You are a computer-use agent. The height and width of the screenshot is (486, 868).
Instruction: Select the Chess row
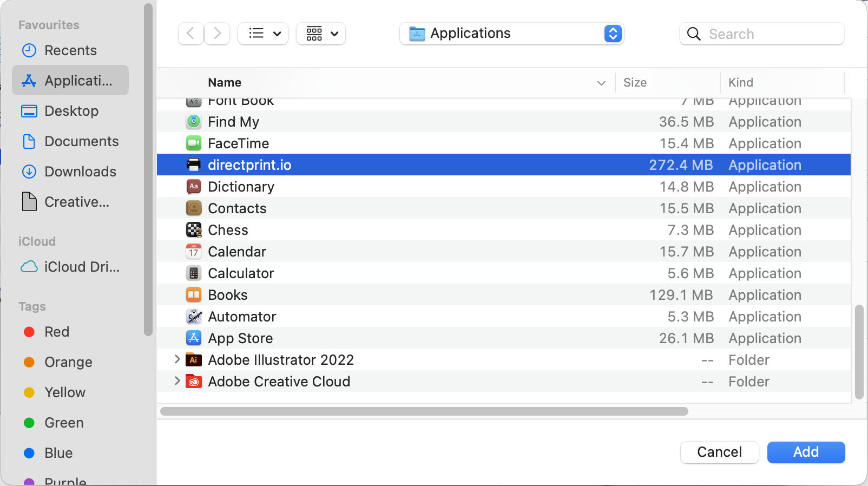pyautogui.click(x=504, y=230)
